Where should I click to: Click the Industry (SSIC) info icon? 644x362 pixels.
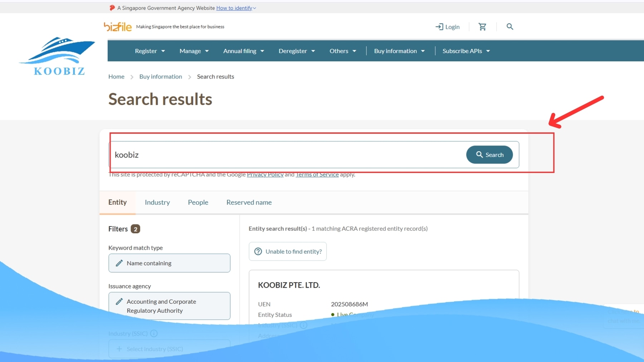click(154, 333)
